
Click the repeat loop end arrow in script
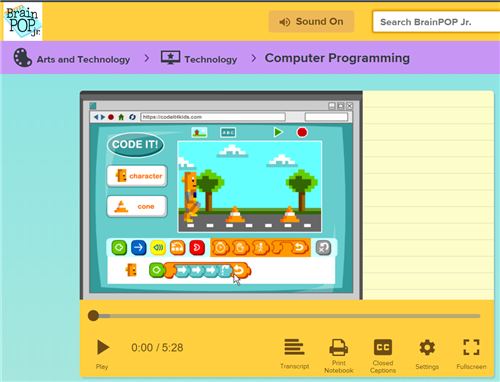[x=240, y=270]
